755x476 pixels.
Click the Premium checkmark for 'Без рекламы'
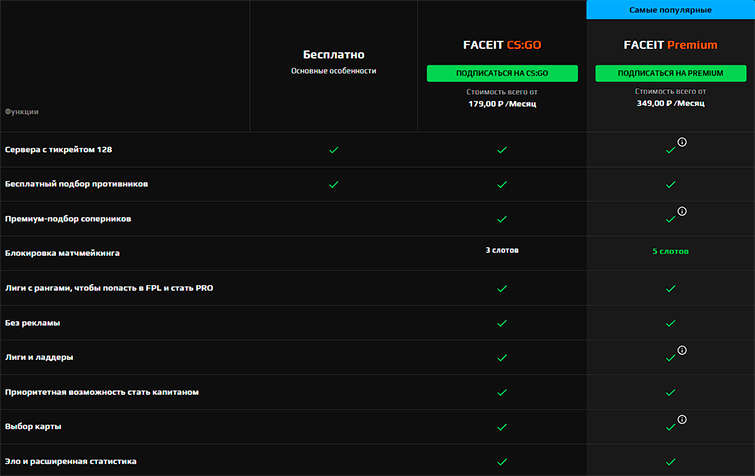671,323
